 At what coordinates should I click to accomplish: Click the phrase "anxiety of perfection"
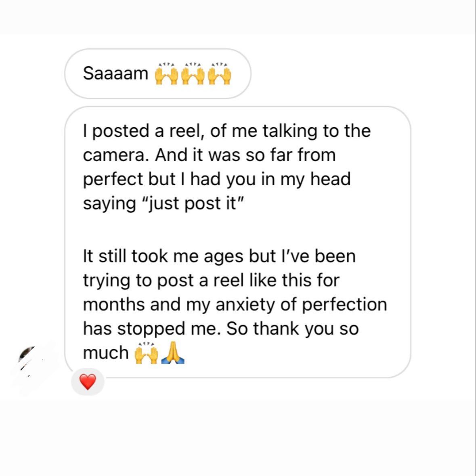(301, 304)
